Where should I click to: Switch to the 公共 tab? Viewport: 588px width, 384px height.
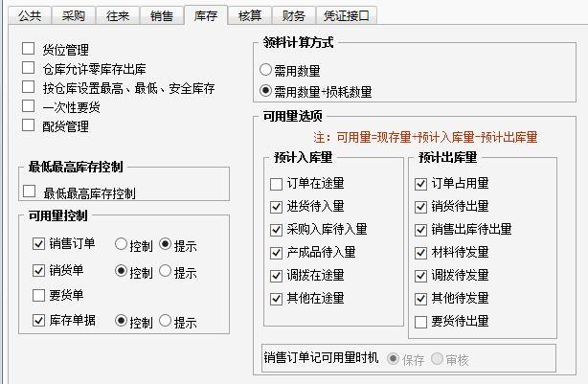(30, 15)
